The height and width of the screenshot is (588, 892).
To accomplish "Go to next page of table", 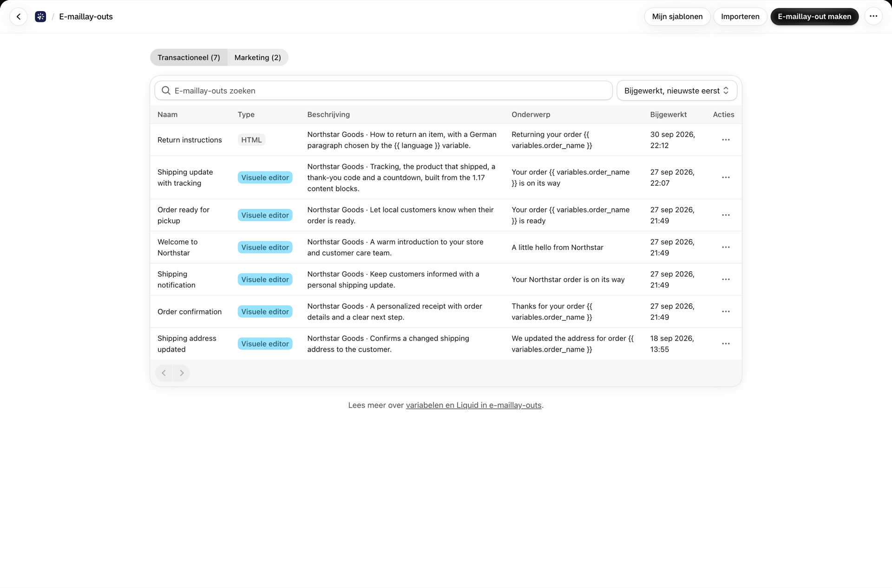I will pos(182,373).
